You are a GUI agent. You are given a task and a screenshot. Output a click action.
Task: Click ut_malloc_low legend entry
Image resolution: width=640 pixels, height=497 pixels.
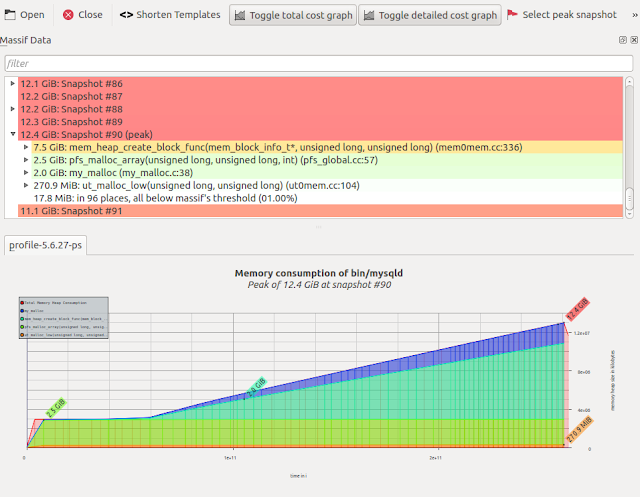[x=64, y=335]
